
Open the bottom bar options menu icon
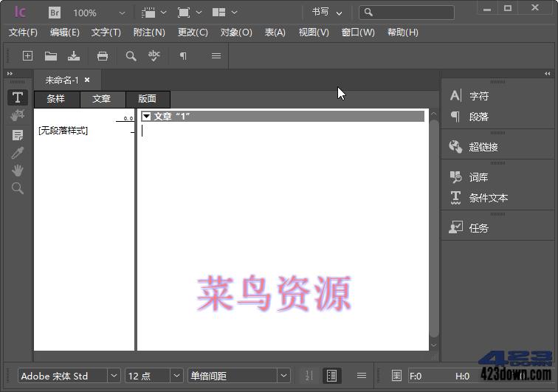click(362, 376)
